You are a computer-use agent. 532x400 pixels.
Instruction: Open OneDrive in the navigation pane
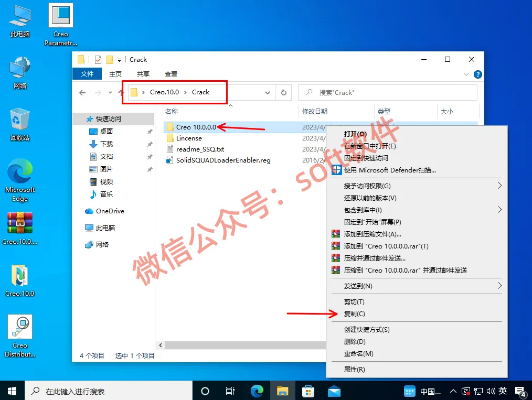pyautogui.click(x=110, y=211)
